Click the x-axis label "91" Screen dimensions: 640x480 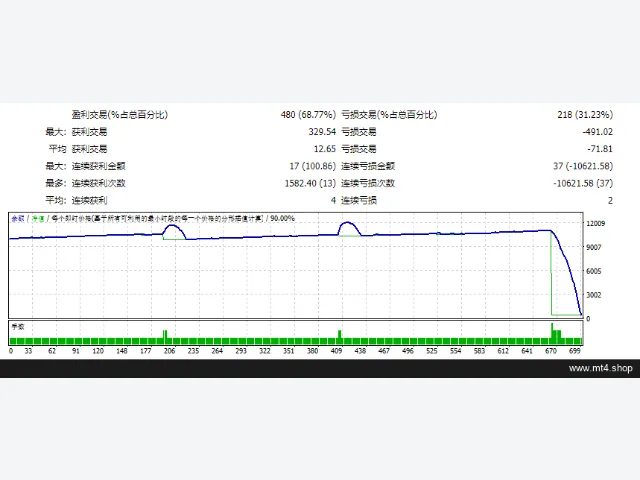[x=76, y=351]
